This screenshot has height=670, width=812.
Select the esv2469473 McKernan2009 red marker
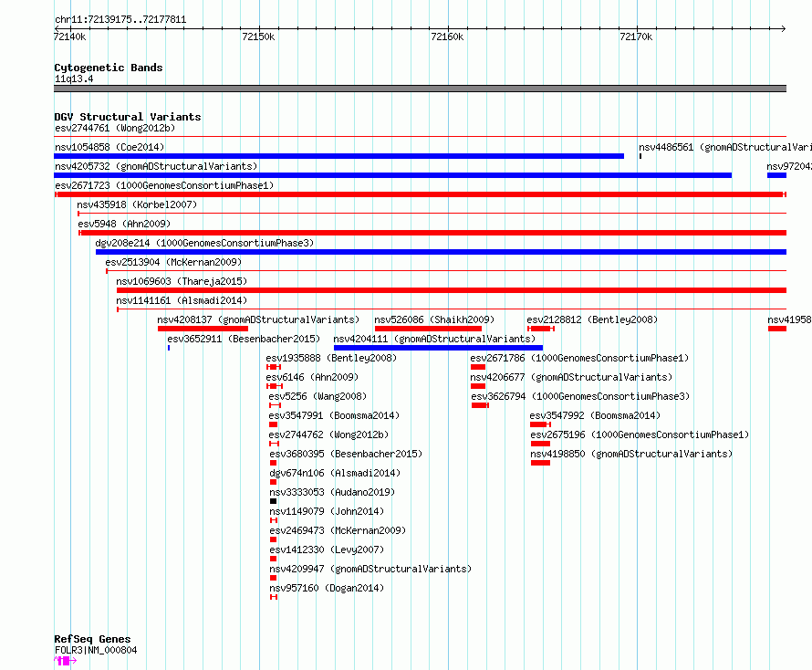click(x=274, y=539)
